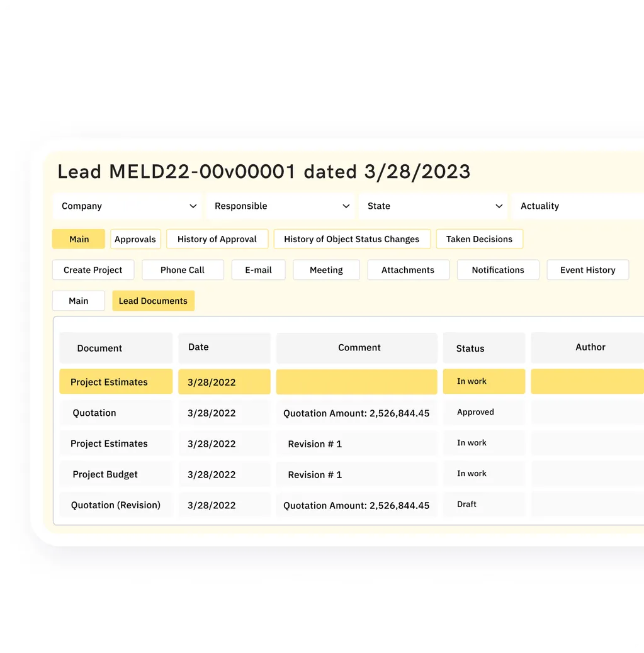Click the E-mail button
The height and width of the screenshot is (653, 644).
(x=259, y=270)
